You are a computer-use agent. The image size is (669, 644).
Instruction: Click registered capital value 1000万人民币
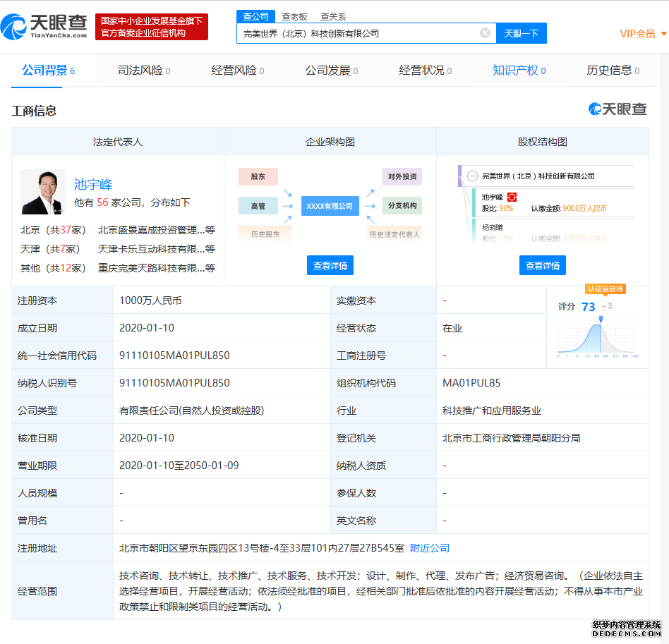[150, 300]
